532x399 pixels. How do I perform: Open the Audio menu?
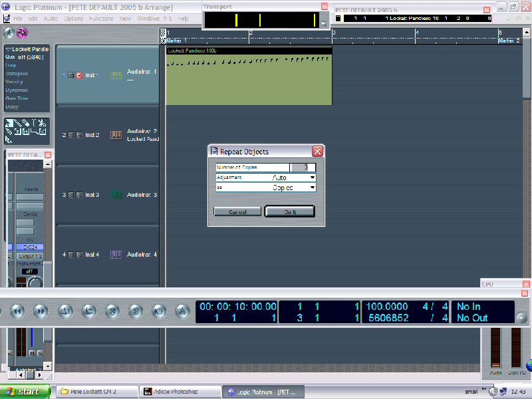coord(51,19)
